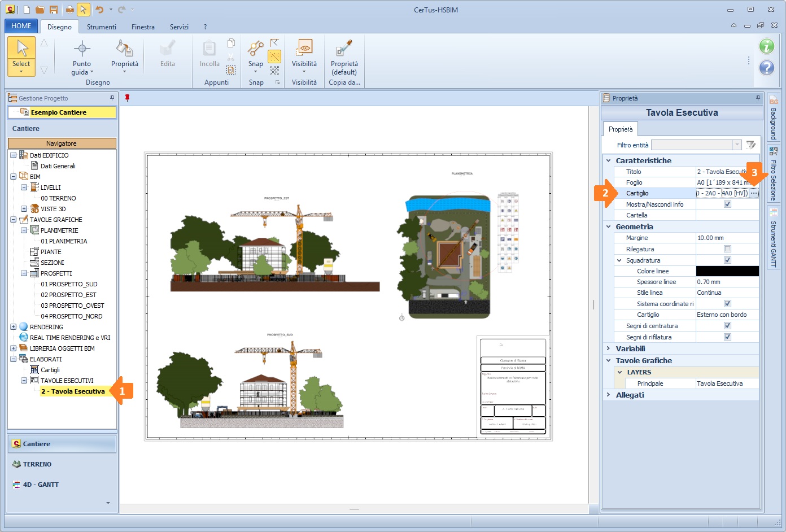
Task: Open the Proprietà tool in ribbon
Action: coord(124,49)
